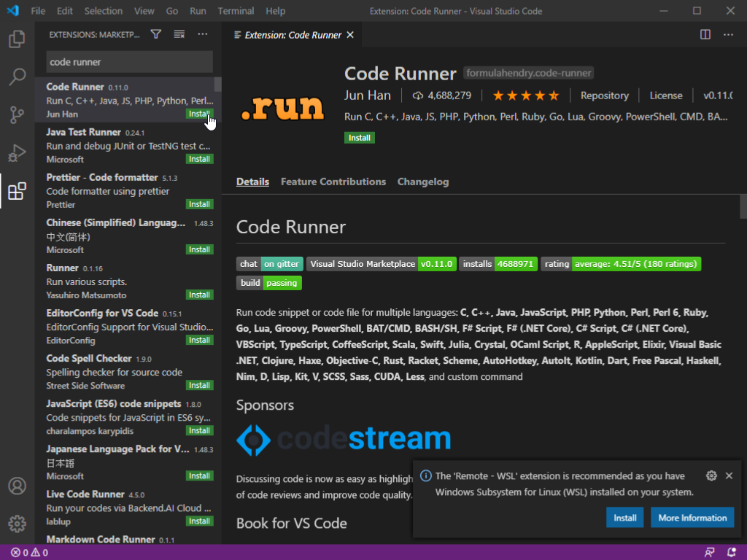Open the Search view in activity bar

pos(17,77)
